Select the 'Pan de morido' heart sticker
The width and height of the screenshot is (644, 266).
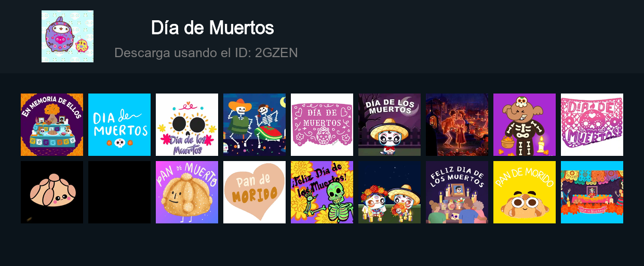pyautogui.click(x=254, y=192)
